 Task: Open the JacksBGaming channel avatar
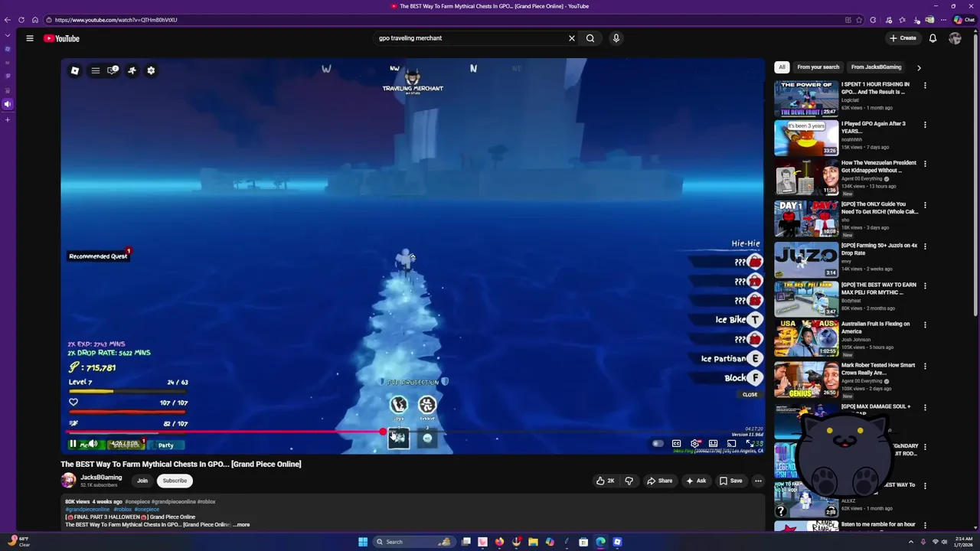tap(69, 481)
